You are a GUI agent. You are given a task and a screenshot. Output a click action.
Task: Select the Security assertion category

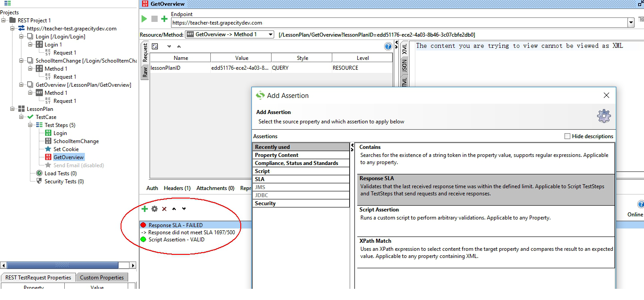301,203
